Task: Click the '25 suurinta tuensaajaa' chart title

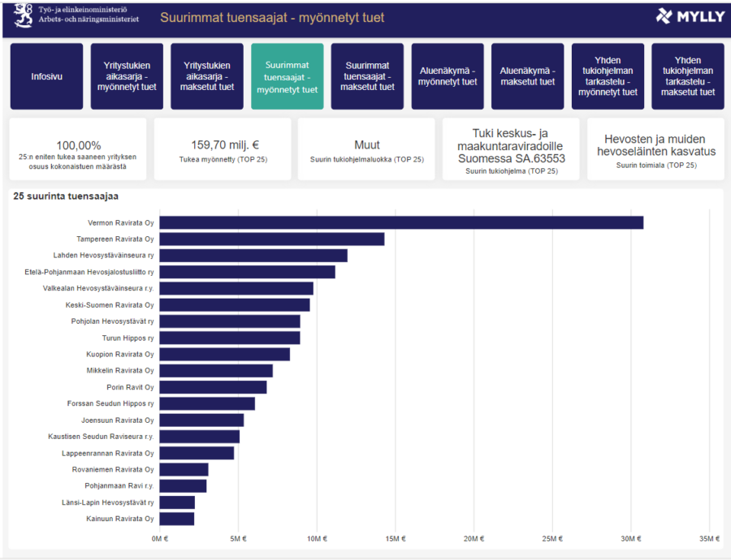Action: [x=66, y=196]
